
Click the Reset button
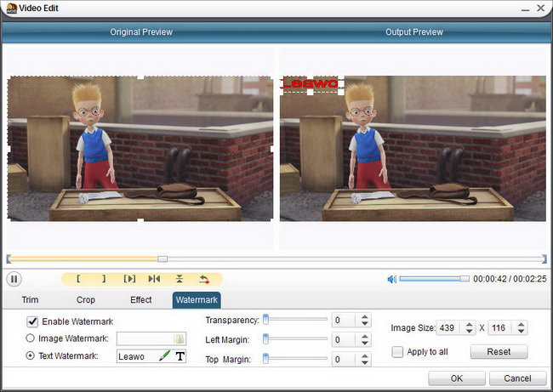(x=499, y=351)
